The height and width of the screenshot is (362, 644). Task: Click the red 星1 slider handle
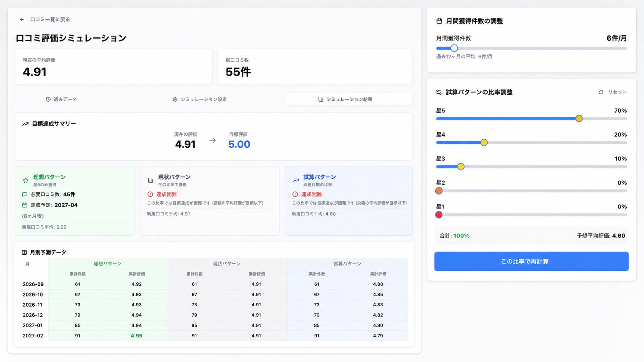click(x=439, y=215)
